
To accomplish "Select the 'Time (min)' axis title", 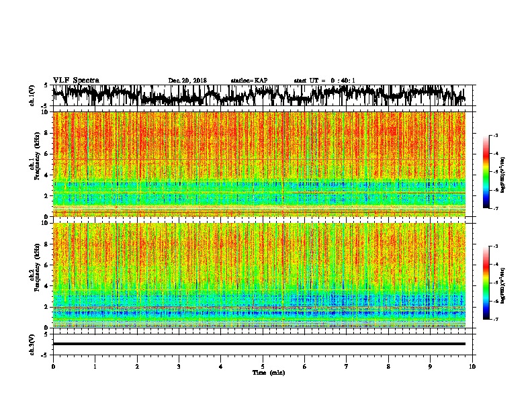I will click(269, 373).
